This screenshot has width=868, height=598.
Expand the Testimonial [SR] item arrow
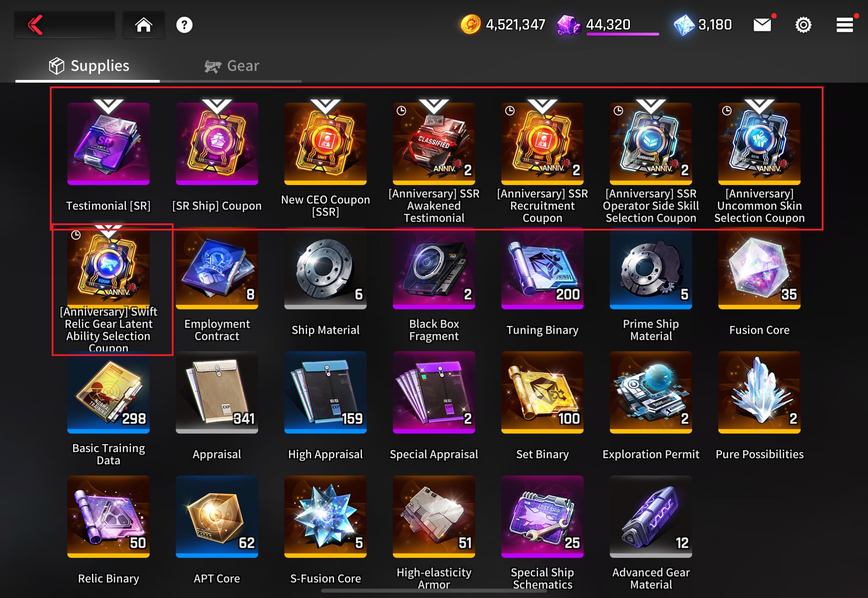point(108,106)
